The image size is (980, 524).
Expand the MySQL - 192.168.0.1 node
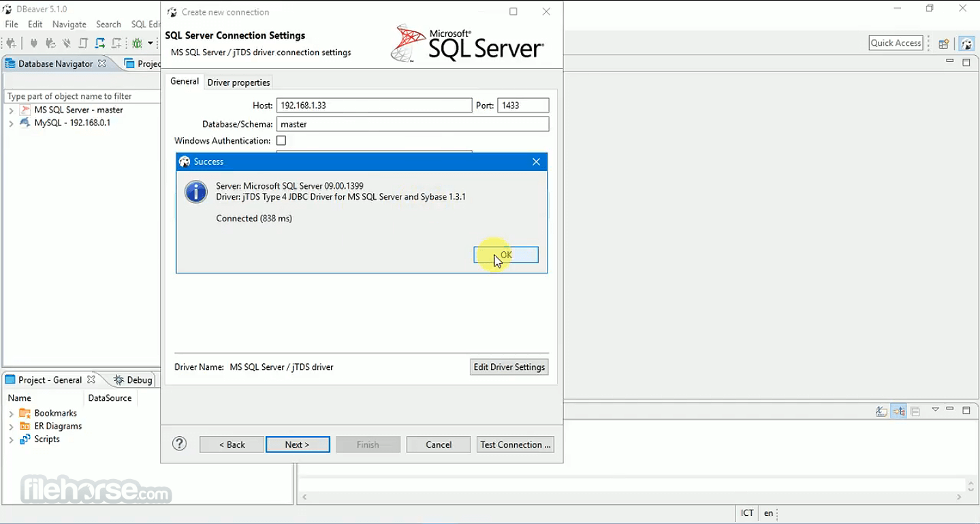11,123
